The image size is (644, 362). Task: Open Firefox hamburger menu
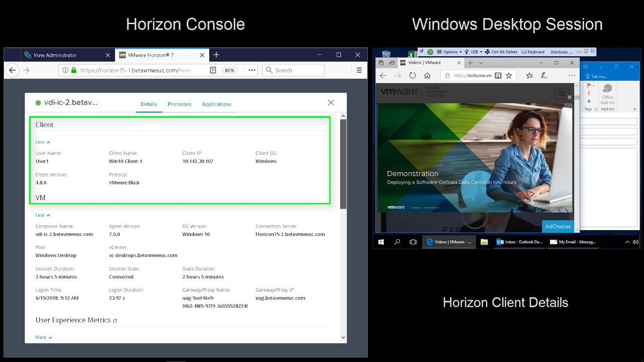click(359, 70)
